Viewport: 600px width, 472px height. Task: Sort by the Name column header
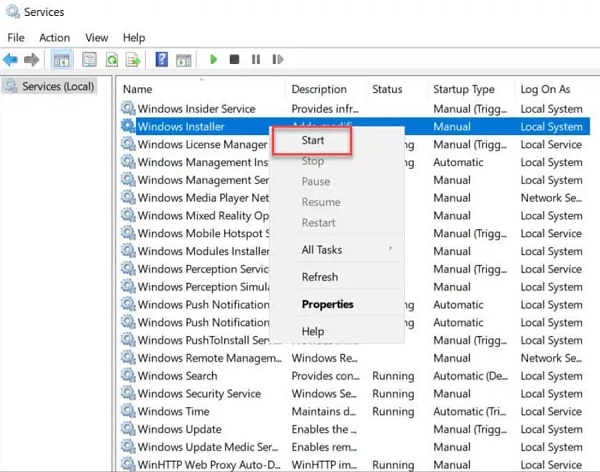click(x=202, y=89)
